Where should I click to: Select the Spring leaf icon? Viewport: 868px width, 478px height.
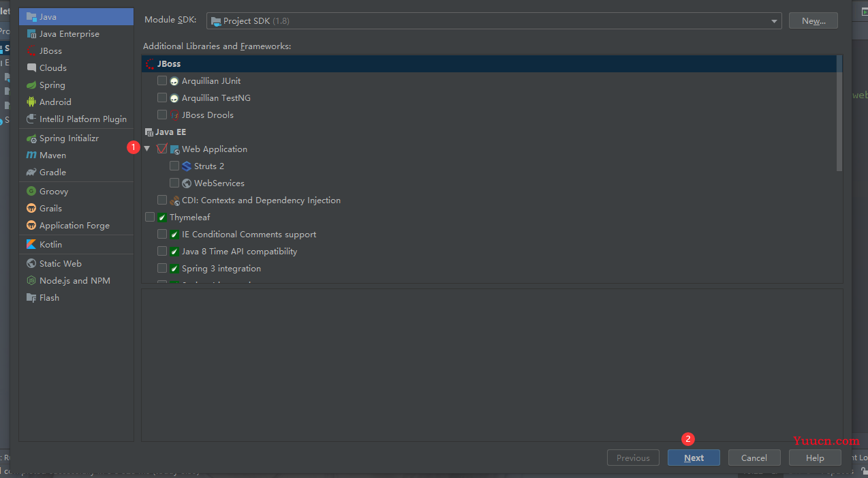point(31,85)
